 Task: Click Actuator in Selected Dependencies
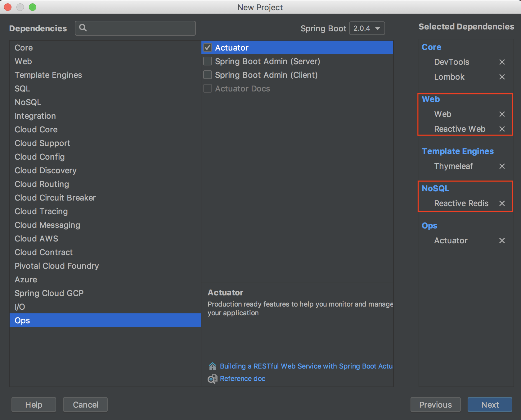pos(451,241)
